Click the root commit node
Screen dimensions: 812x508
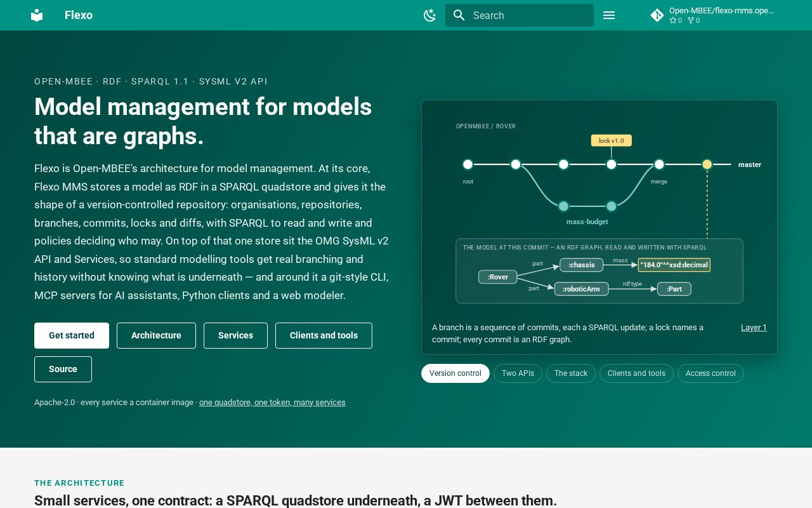click(x=468, y=164)
